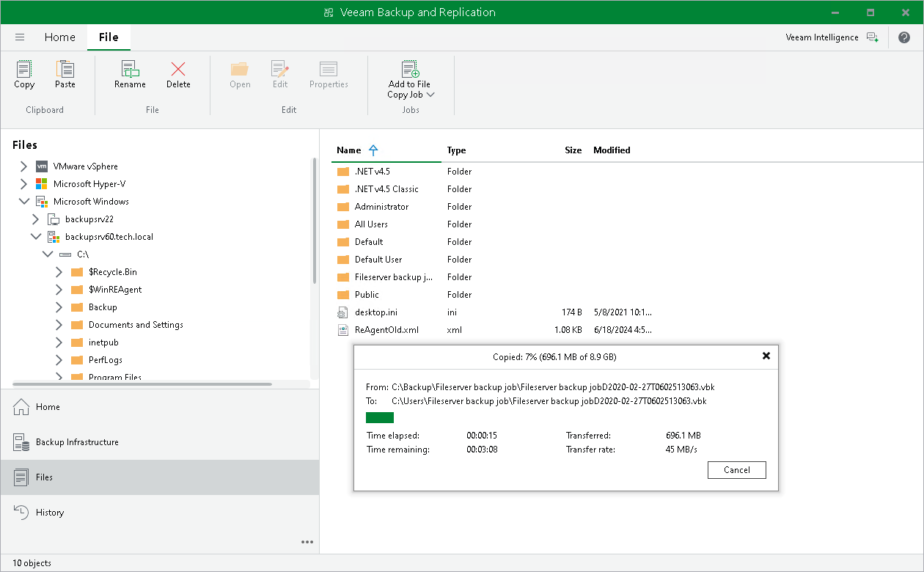Click the ReAgentOld.xml file icon
The image size is (924, 572).
pos(342,330)
